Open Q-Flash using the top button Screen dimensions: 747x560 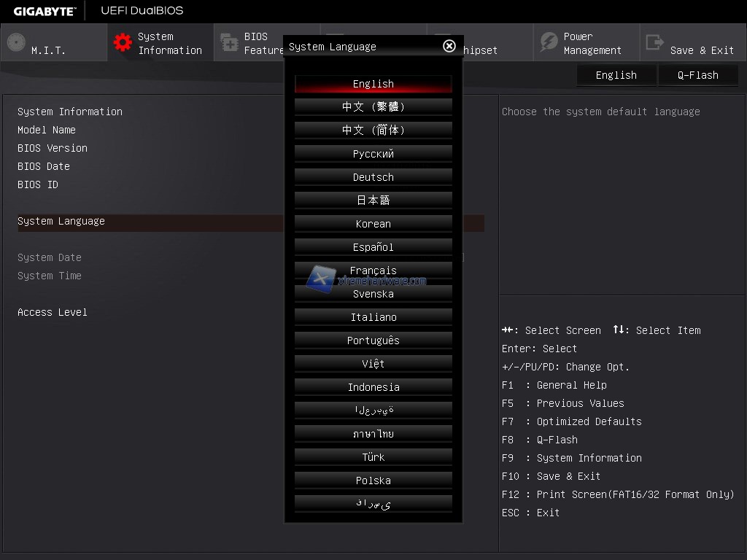(698, 75)
